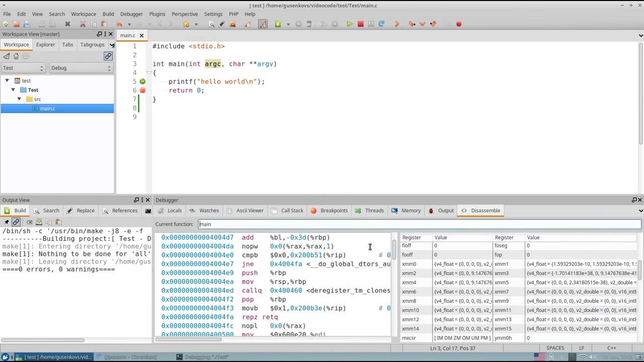This screenshot has height=362, width=644.
Task: Toggle the link editor button in Workspace
Action: [x=108, y=56]
